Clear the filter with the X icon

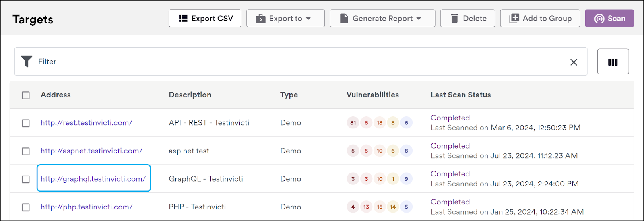(574, 62)
